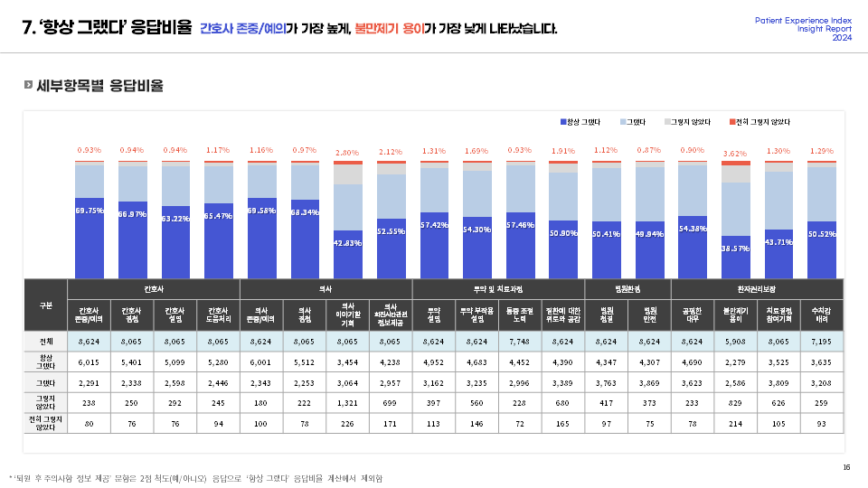Click the '그렇지 않았다' gray legend marker
The height and width of the screenshot is (488, 868).
click(667, 122)
